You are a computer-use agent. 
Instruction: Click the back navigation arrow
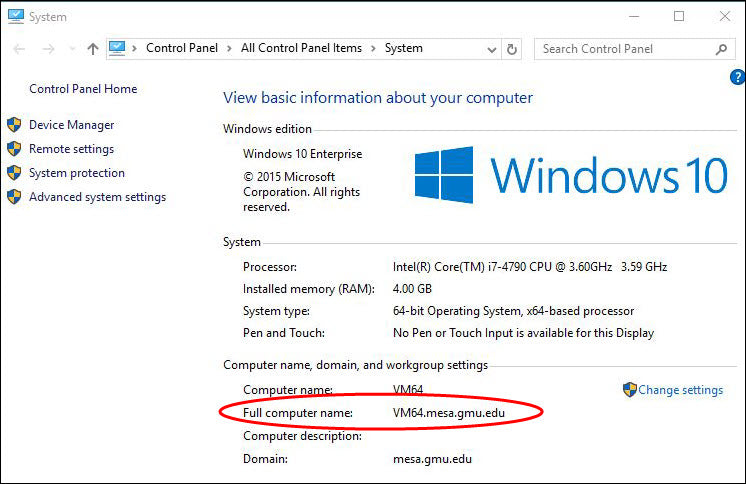pos(19,48)
